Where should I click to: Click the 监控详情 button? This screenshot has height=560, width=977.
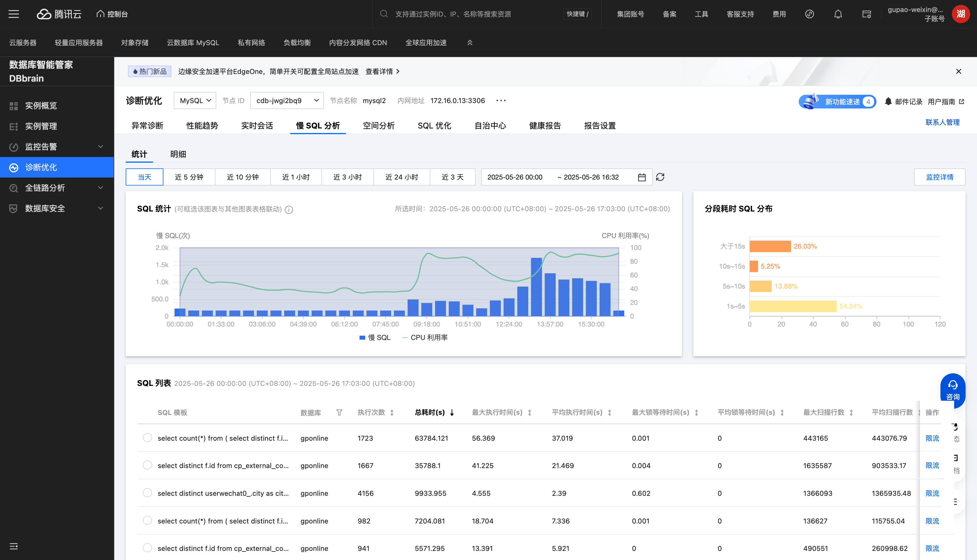[x=939, y=177]
